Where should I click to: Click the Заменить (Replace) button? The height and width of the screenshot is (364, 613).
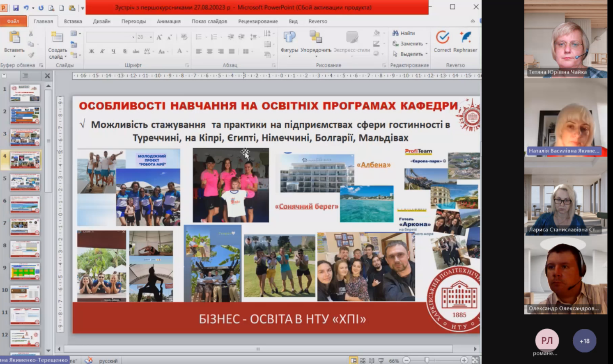pyautogui.click(x=411, y=43)
